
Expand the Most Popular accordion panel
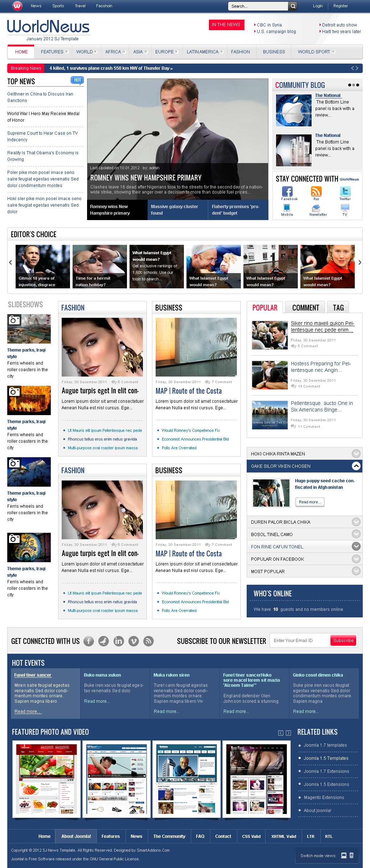[356, 571]
